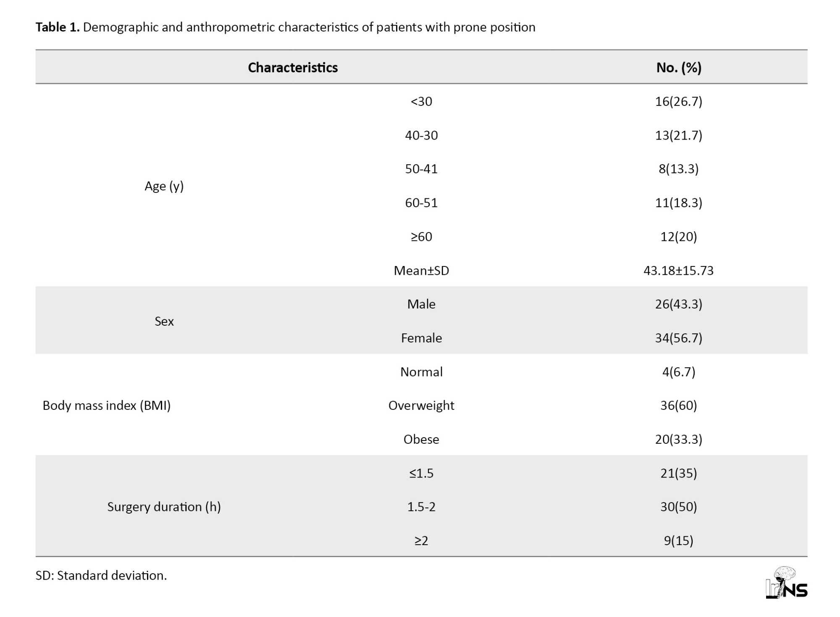Screen dimensions: 840x617
Task: Select the Female count 34(56.7)
Action: pyautogui.click(x=678, y=338)
